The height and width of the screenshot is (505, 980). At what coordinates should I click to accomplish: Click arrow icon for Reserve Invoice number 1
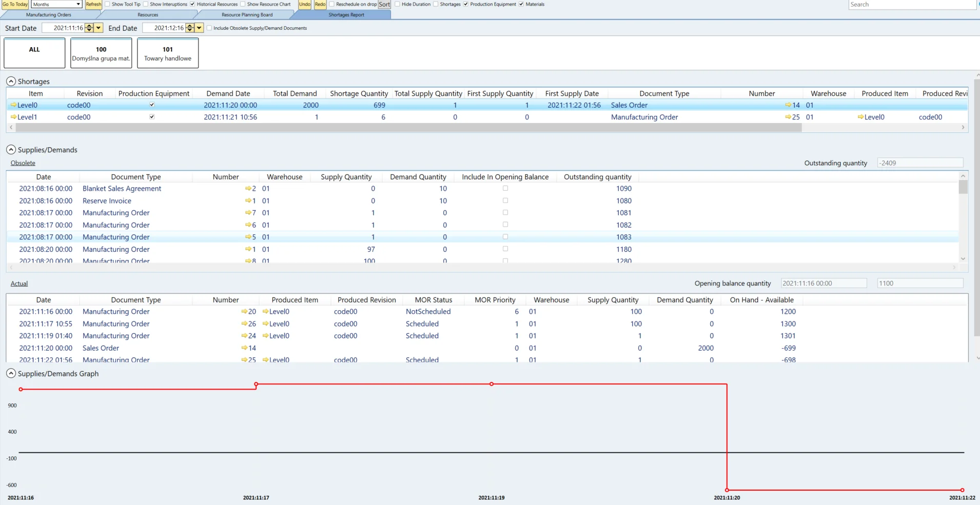tap(248, 201)
